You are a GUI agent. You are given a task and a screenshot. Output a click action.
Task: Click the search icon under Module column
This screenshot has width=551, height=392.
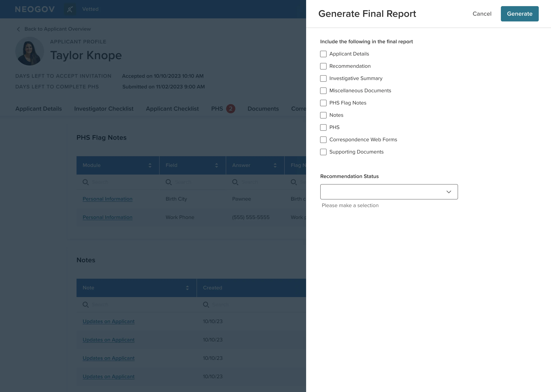pyautogui.click(x=86, y=182)
